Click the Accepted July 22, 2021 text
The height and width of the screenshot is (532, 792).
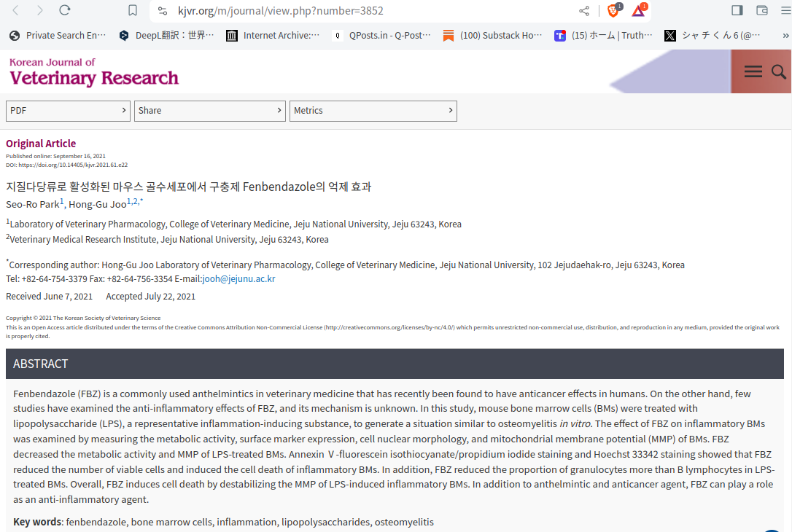click(x=150, y=297)
